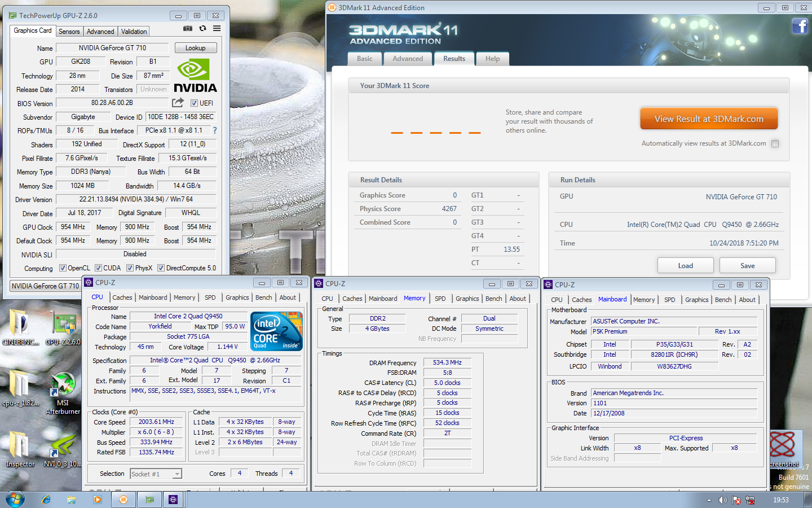Click the Core Speed value 2003.61 MHz
812x508 pixels.
tap(156, 422)
